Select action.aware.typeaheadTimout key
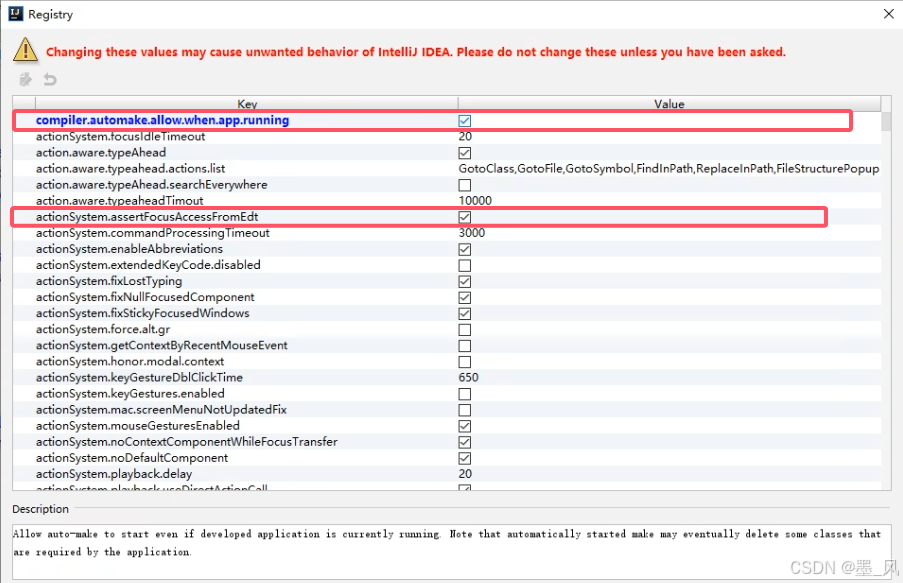The height and width of the screenshot is (583, 903). pos(119,200)
